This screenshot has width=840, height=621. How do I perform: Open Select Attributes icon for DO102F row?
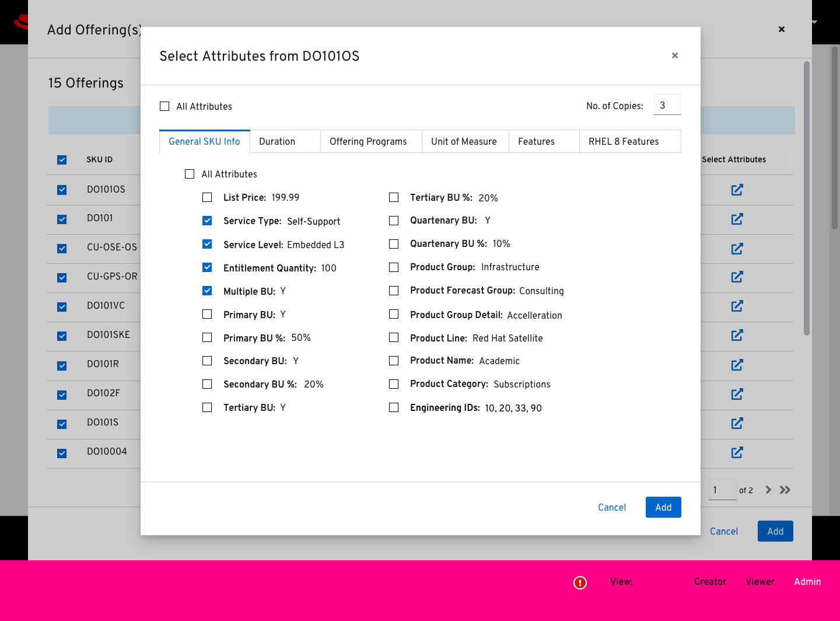pos(737,394)
